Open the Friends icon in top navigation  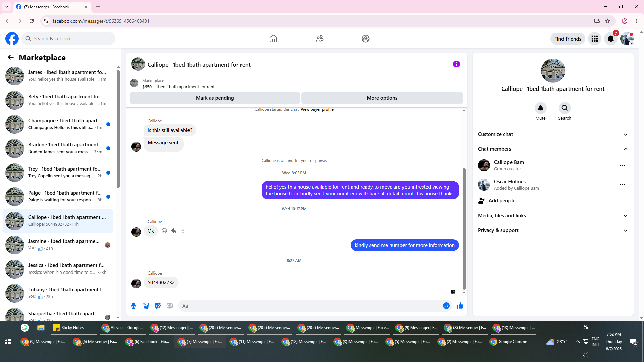[x=320, y=39]
